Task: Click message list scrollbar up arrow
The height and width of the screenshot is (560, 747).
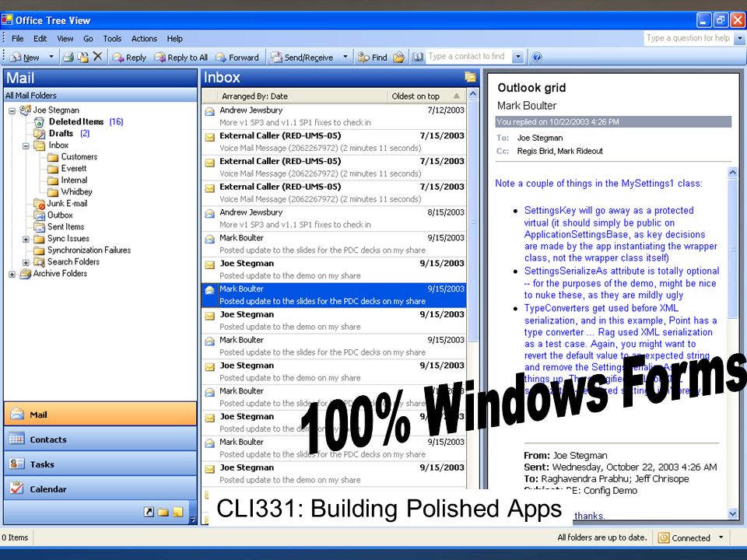Action: click(x=472, y=94)
